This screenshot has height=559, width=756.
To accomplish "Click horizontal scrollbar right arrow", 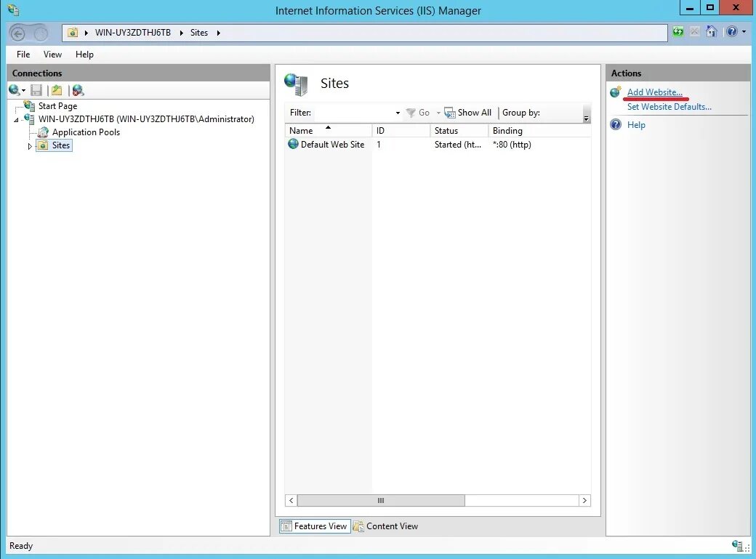I will tap(584, 501).
